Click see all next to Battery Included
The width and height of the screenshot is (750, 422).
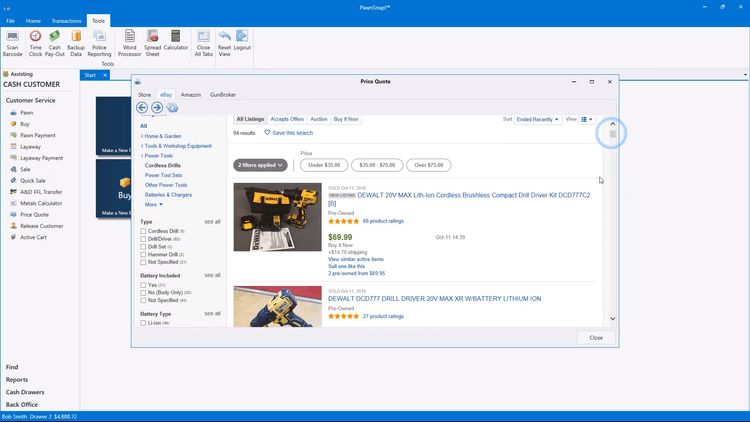click(212, 276)
